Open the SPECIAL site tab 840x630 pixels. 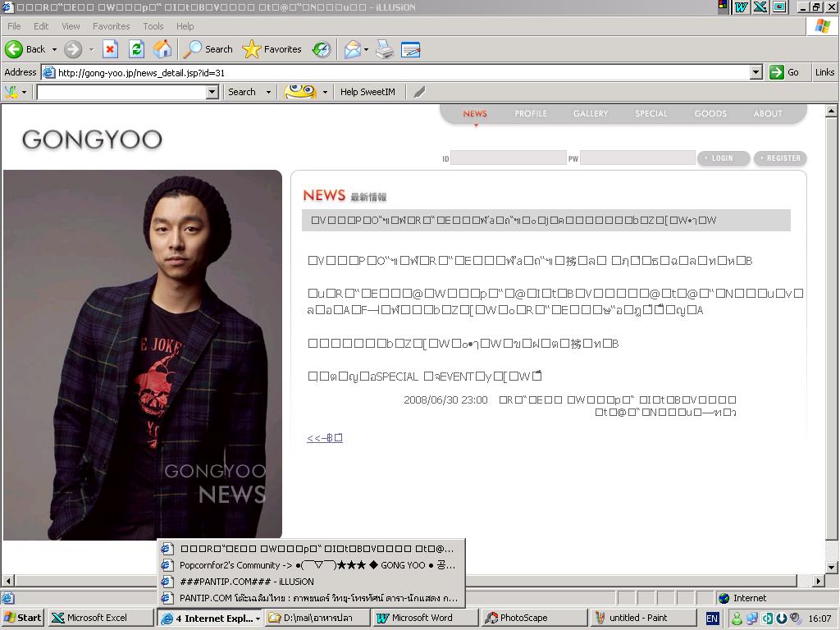(651, 113)
